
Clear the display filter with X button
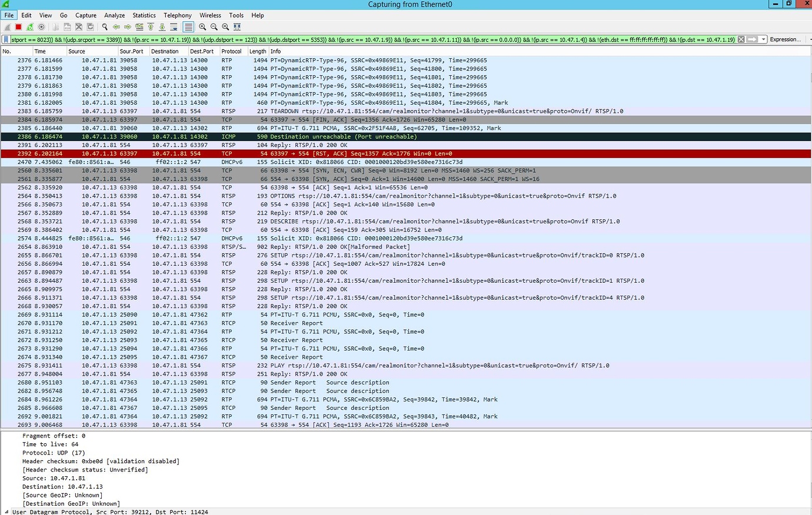741,39
